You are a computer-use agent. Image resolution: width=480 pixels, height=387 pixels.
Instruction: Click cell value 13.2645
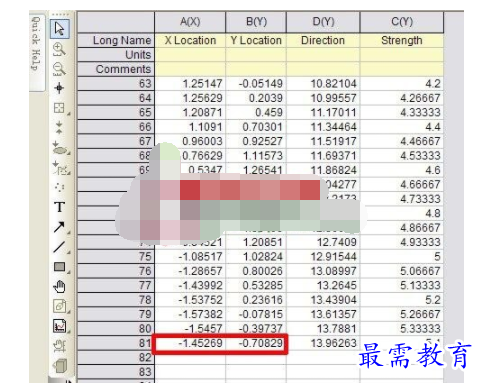(337, 285)
